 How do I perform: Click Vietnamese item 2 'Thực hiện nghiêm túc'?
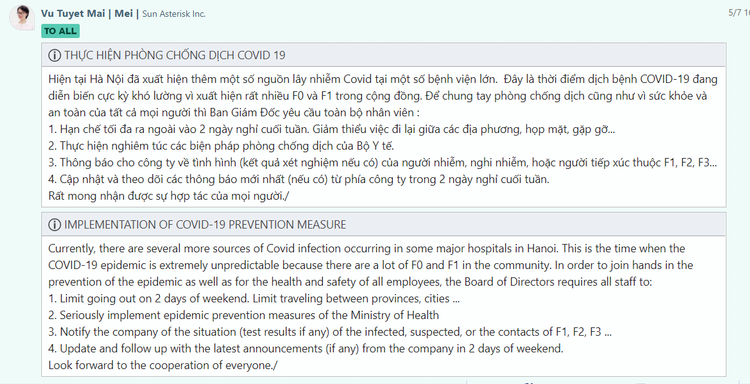tap(221, 146)
